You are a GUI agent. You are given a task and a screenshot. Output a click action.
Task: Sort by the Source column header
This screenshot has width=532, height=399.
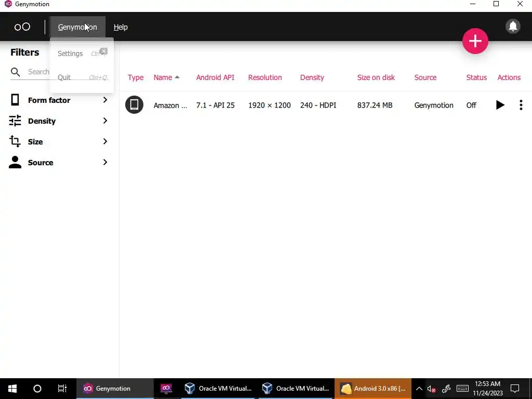[425, 77]
